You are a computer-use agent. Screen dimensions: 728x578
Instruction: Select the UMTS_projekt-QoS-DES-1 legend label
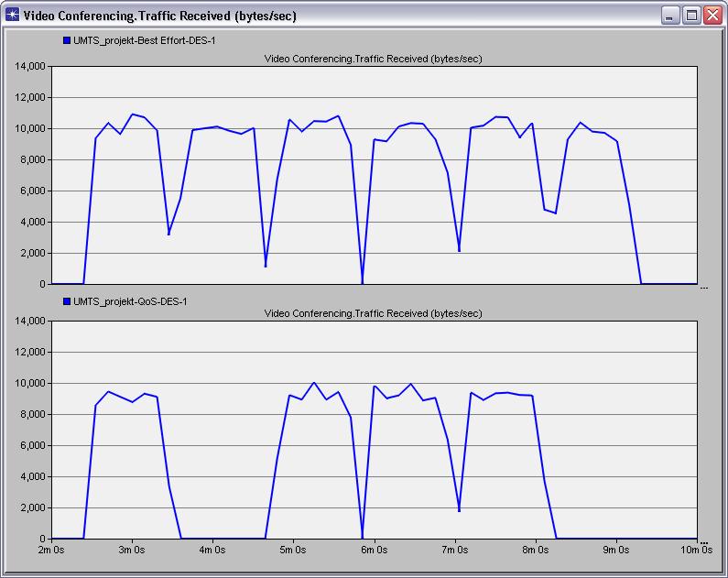(x=130, y=301)
